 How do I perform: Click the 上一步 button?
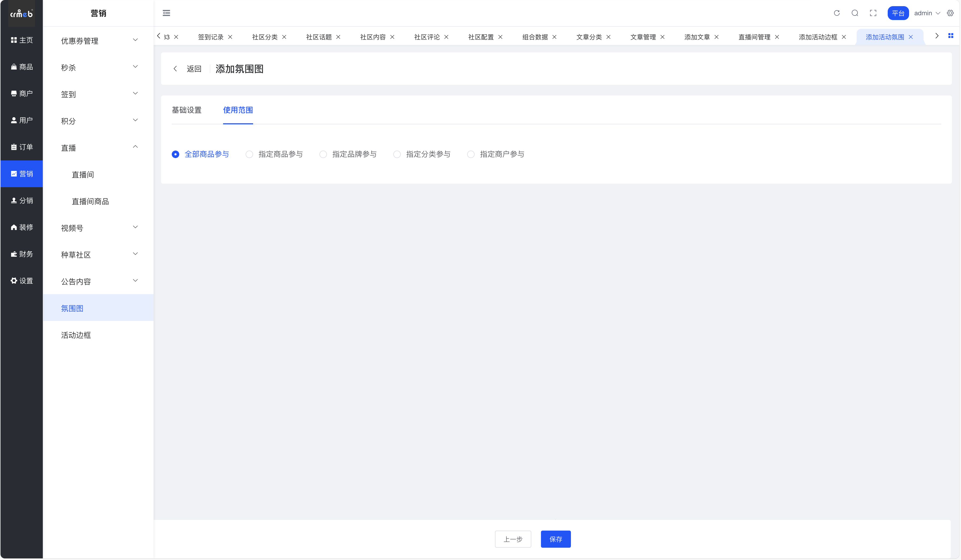pyautogui.click(x=513, y=539)
